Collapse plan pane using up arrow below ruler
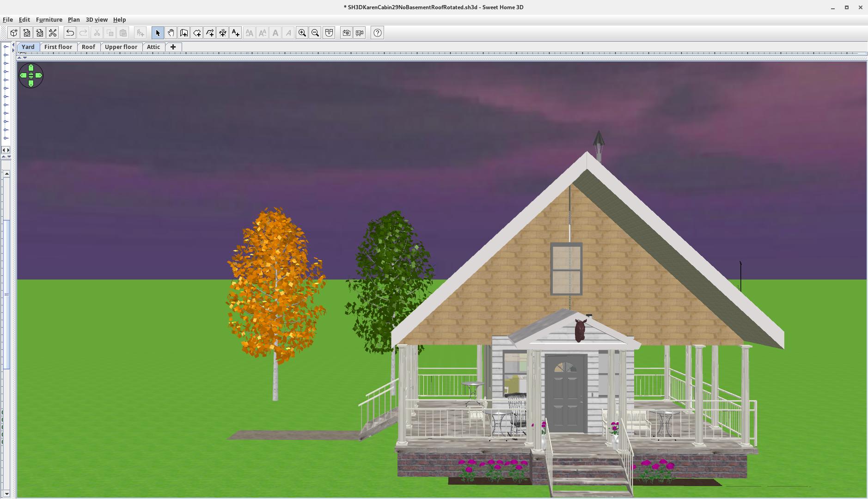 [19, 57]
